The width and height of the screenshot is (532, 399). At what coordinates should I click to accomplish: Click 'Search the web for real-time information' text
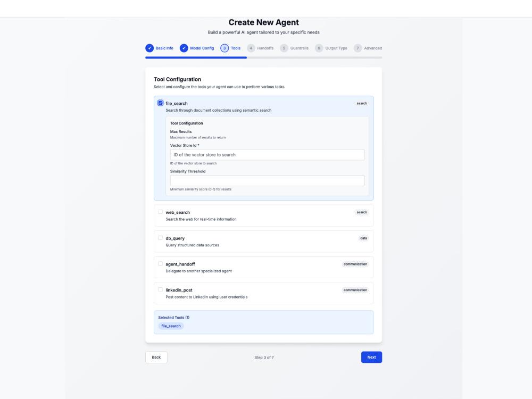click(201, 219)
